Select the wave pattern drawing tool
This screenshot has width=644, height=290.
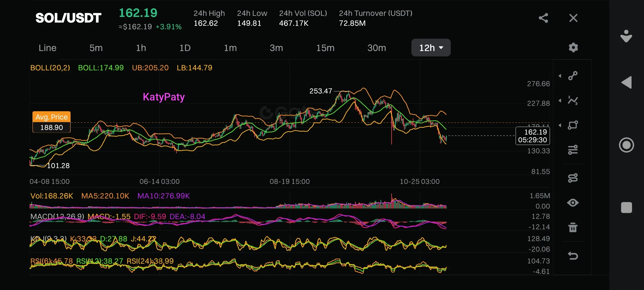[x=573, y=100]
